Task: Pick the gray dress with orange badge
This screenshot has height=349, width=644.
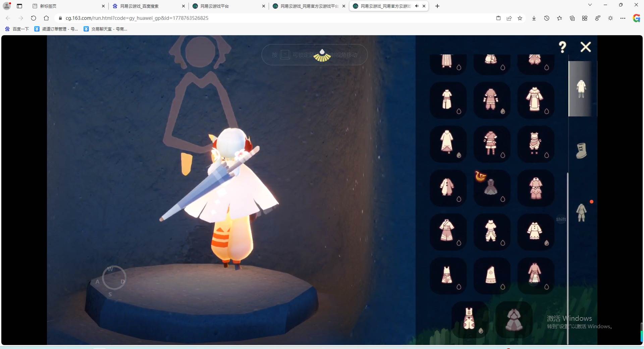Action: [492, 188]
